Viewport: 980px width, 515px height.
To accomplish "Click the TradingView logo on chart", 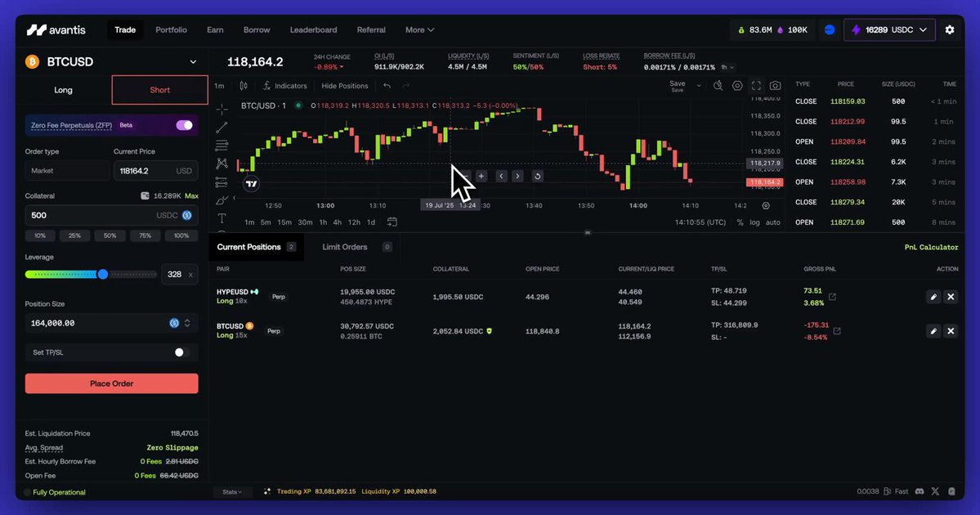I will pyautogui.click(x=251, y=184).
